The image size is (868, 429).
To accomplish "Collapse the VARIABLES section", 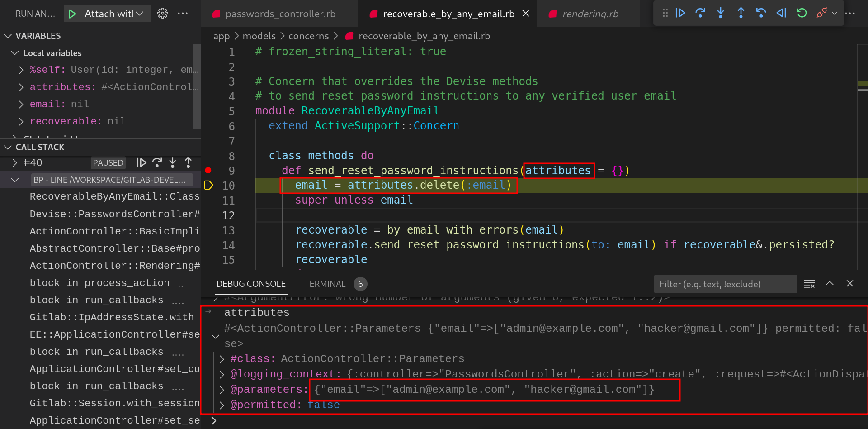I will pyautogui.click(x=8, y=36).
